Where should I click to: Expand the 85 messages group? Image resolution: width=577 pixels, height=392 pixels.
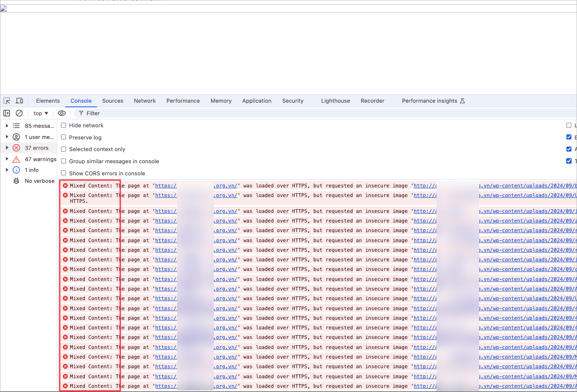(x=7, y=126)
